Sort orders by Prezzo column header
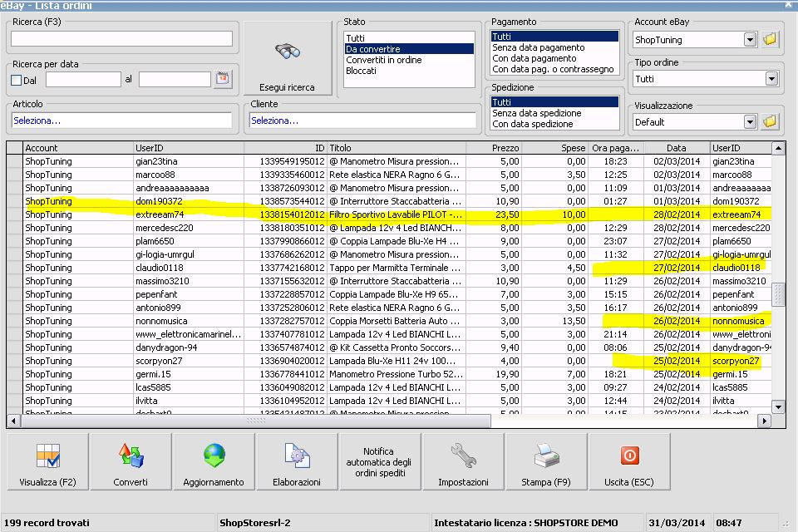Viewport: 798px width, 532px height. 494,147
